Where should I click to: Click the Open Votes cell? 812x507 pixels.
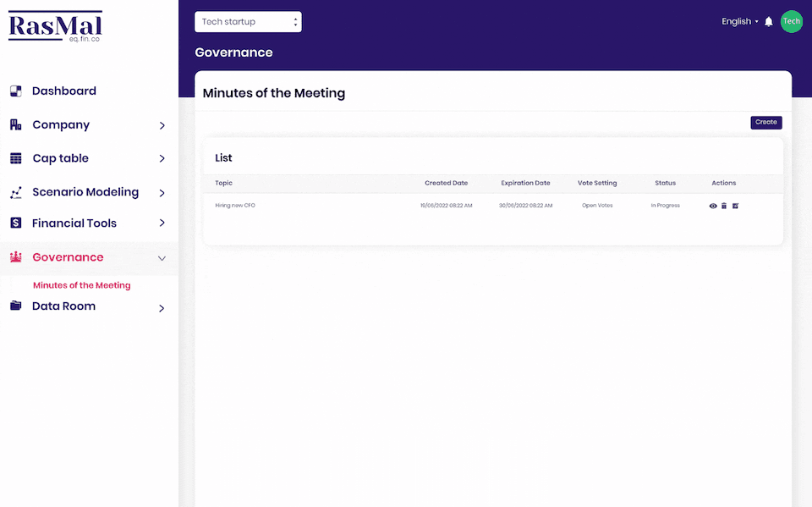click(597, 206)
